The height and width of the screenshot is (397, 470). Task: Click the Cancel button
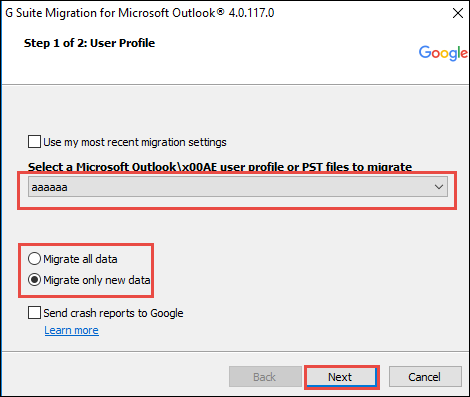[425, 377]
